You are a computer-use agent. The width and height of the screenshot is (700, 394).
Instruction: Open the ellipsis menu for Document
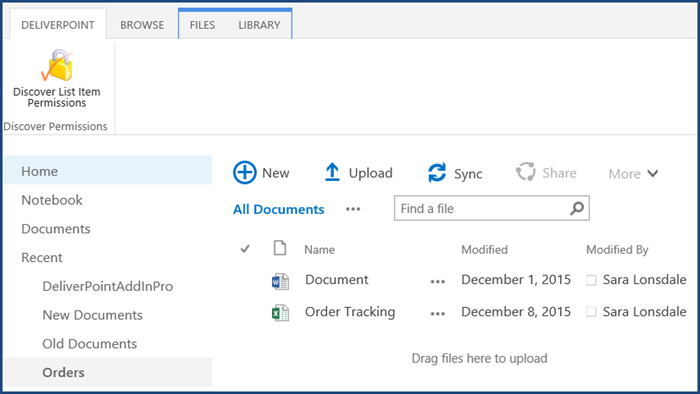tap(438, 282)
